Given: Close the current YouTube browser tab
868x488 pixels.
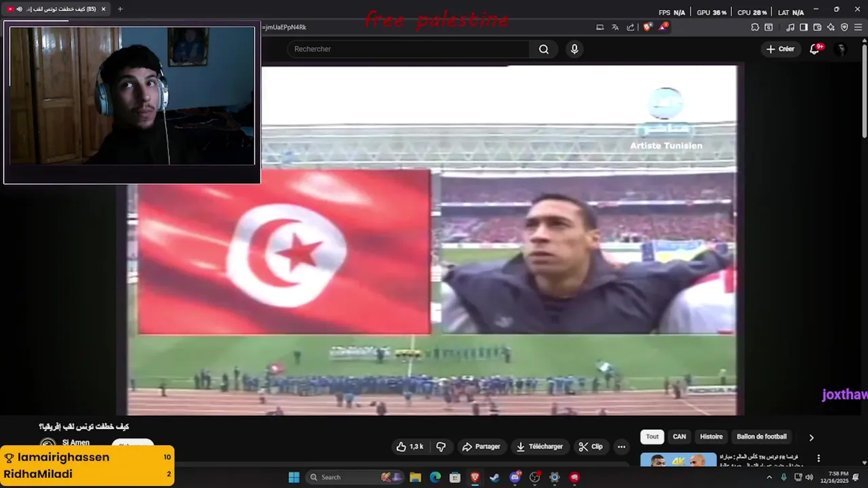Looking at the screenshot, I should tap(103, 9).
